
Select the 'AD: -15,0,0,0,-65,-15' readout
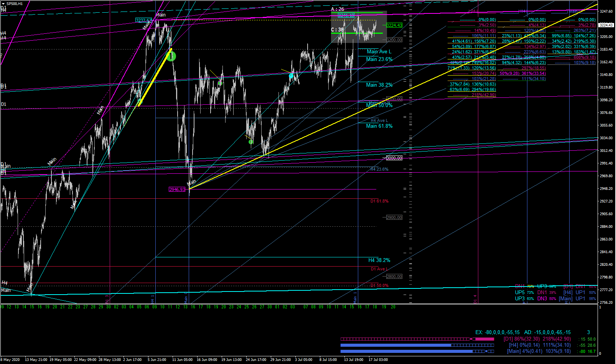(547, 332)
